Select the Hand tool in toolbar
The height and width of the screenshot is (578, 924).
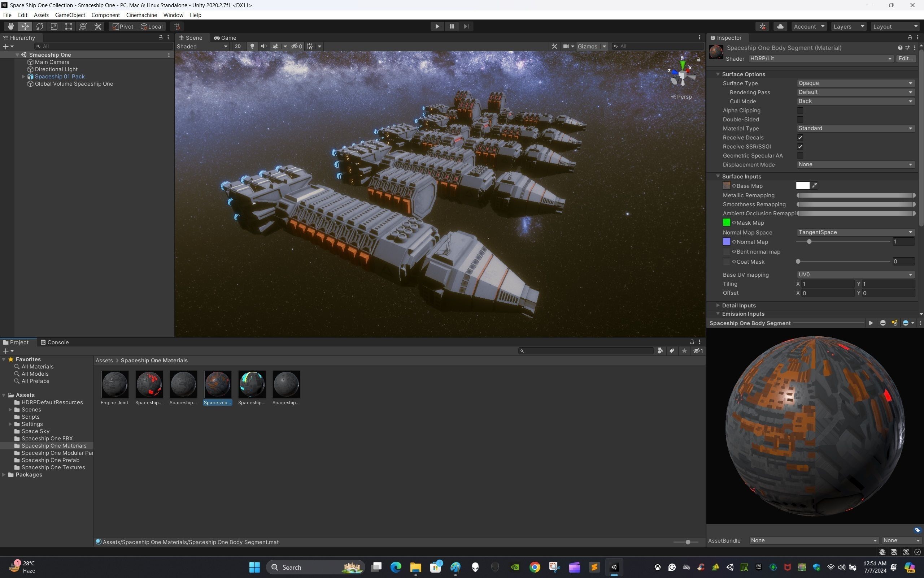pos(11,26)
